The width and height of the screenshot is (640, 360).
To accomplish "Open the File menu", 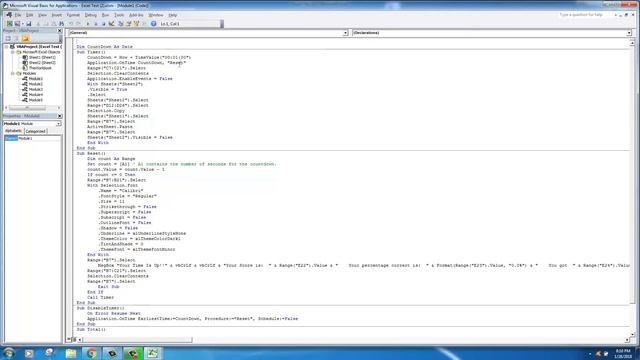I will (18, 15).
